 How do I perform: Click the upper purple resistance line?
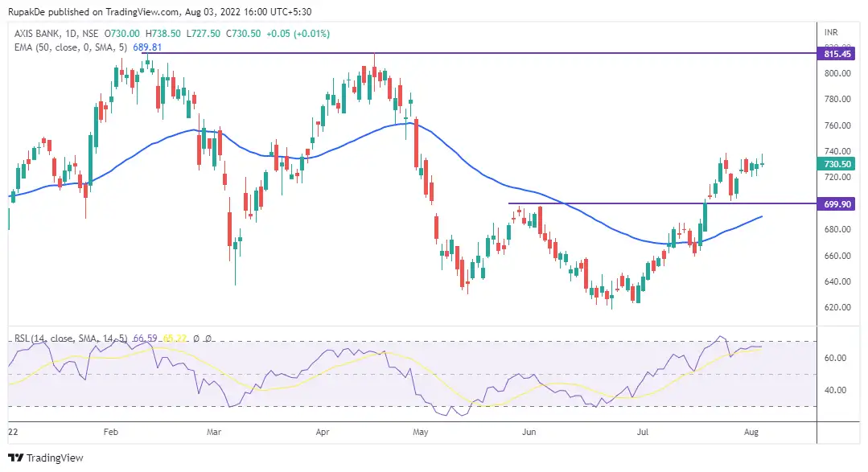tap(483, 53)
